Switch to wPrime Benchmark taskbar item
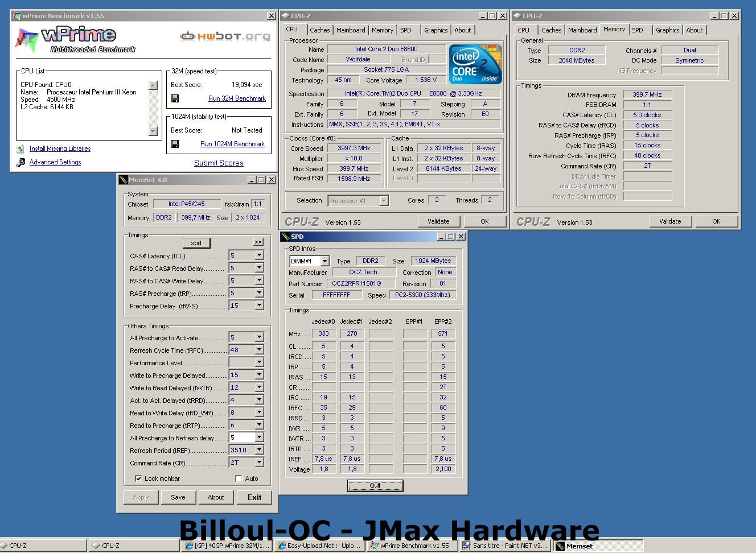Image resolution: width=756 pixels, height=553 pixels. (413, 546)
